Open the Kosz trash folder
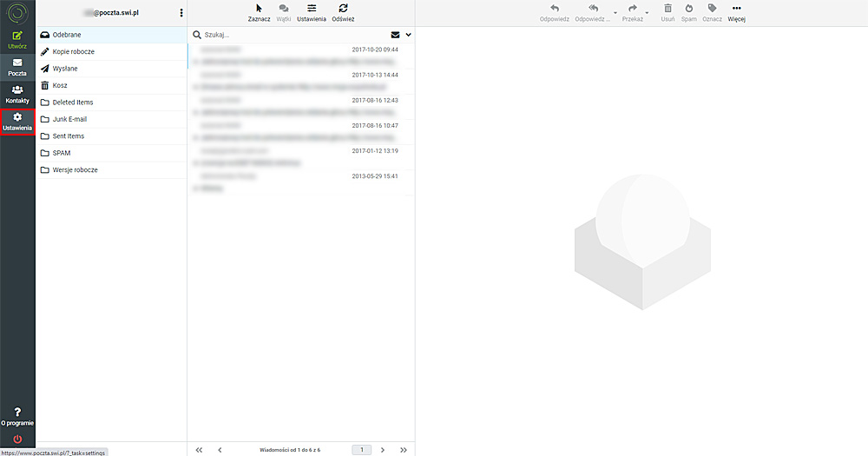868x456 pixels. point(60,85)
